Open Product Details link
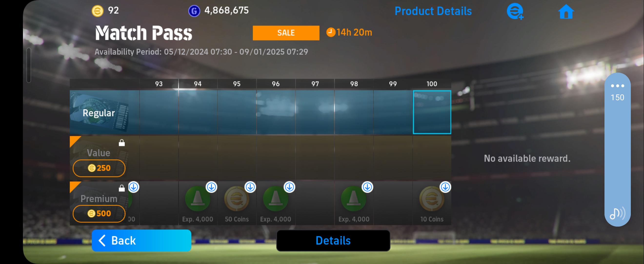Screen dimensions: 644x264 coord(433,11)
